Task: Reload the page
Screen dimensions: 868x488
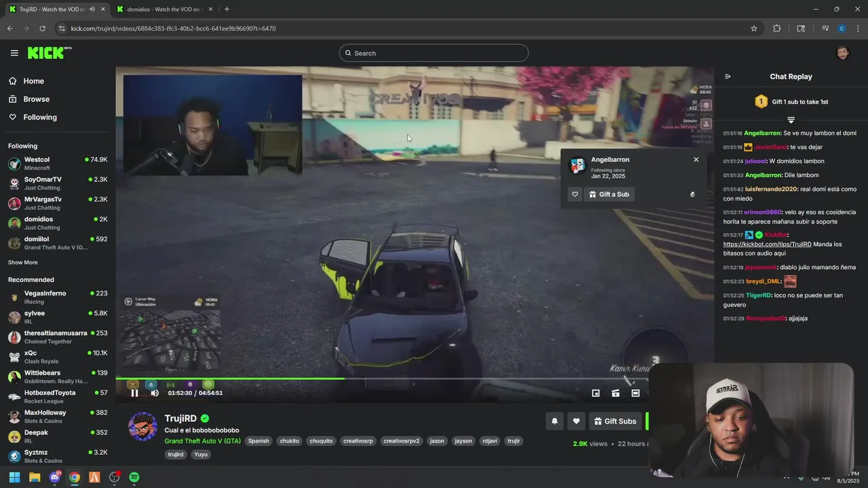Action: [42, 28]
